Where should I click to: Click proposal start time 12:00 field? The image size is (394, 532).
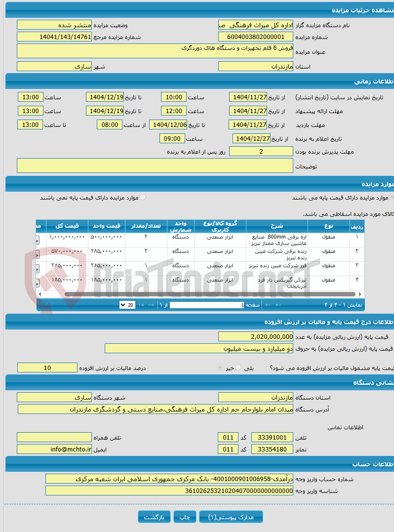coord(174,111)
